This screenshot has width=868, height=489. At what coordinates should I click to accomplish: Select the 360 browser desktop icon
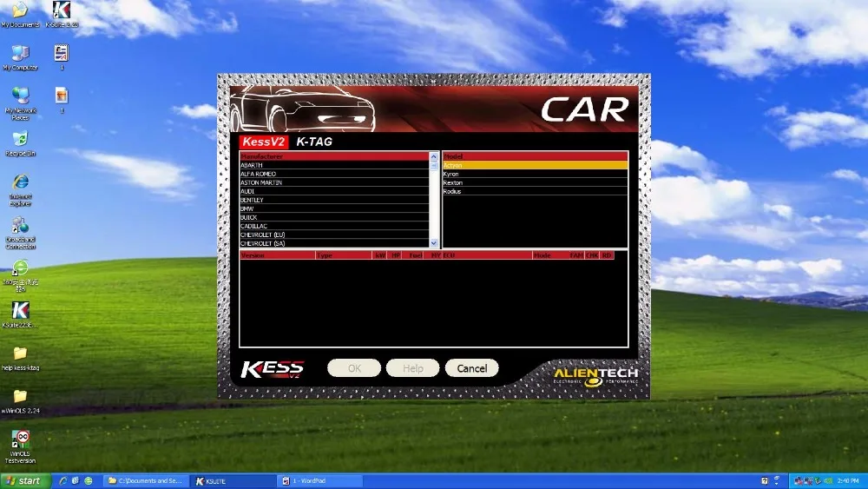pos(20,275)
